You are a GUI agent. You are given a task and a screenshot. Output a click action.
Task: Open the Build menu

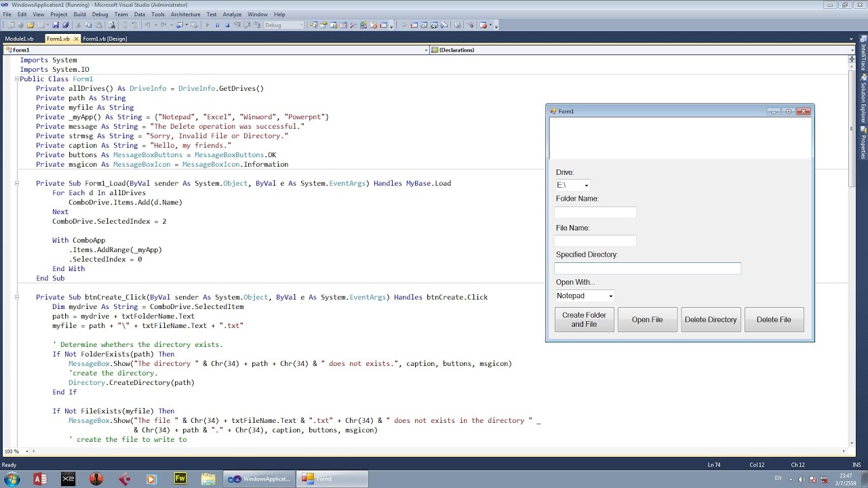click(x=79, y=14)
